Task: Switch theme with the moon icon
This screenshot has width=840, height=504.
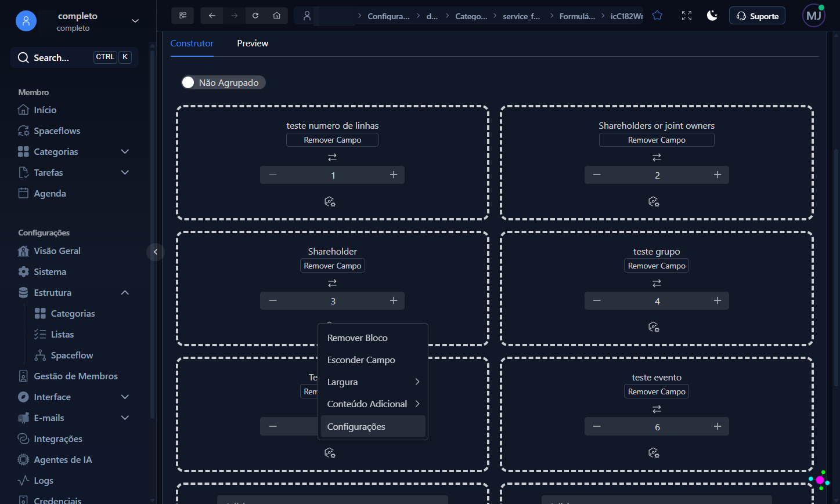Action: [712, 16]
